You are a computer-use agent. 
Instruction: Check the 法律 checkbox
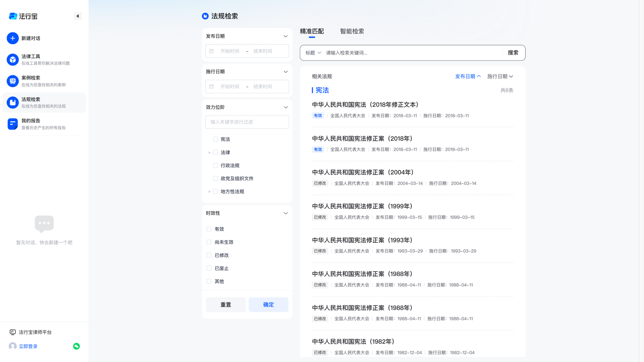[216, 152]
